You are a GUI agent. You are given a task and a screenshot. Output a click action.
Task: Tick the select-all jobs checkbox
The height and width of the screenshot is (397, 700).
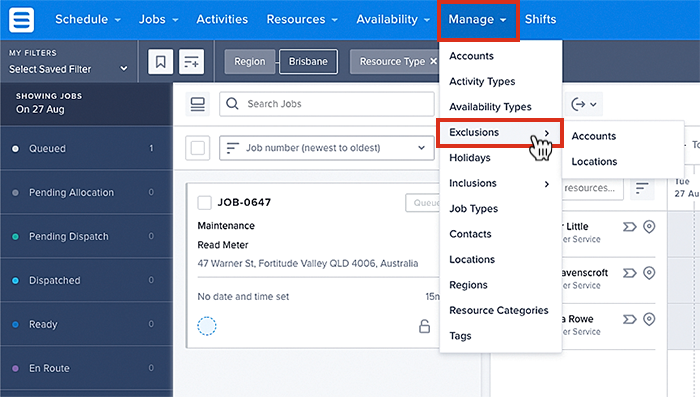197,148
